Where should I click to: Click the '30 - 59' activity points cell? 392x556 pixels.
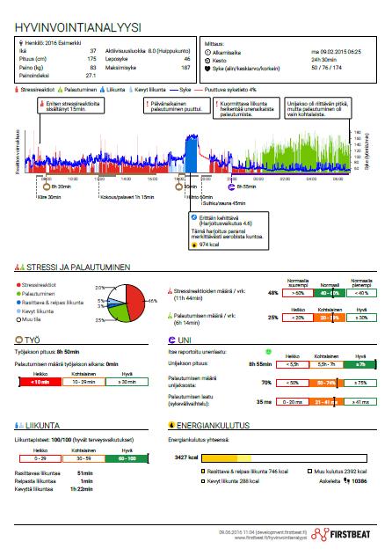coord(83,458)
